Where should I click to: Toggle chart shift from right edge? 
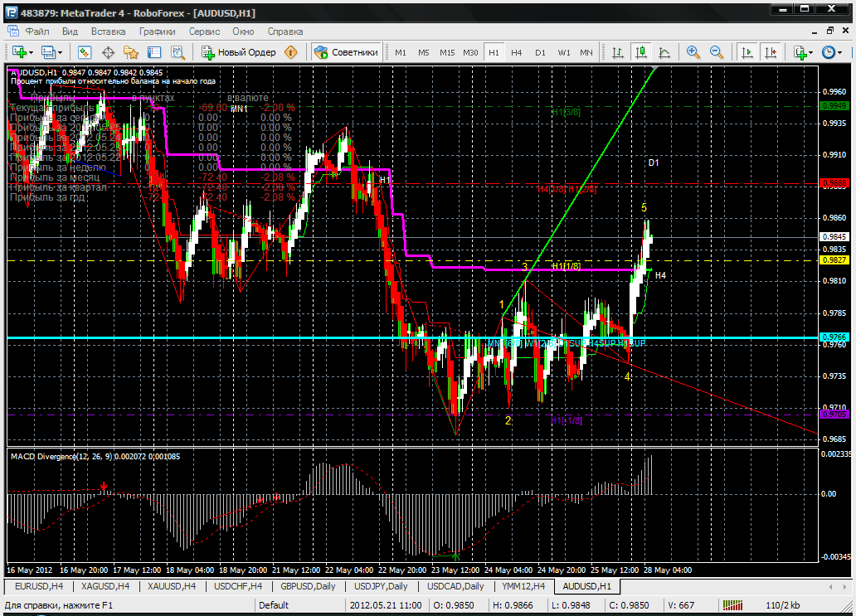(x=771, y=52)
